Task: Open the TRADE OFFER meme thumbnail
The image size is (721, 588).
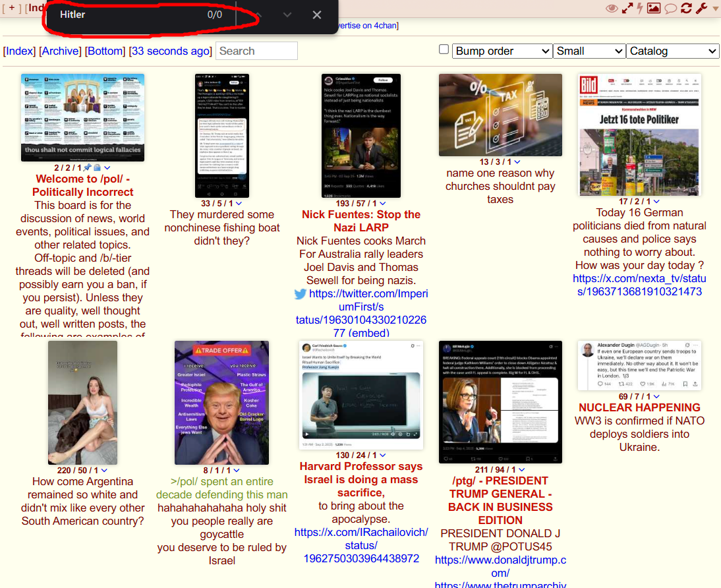Action: 221,403
